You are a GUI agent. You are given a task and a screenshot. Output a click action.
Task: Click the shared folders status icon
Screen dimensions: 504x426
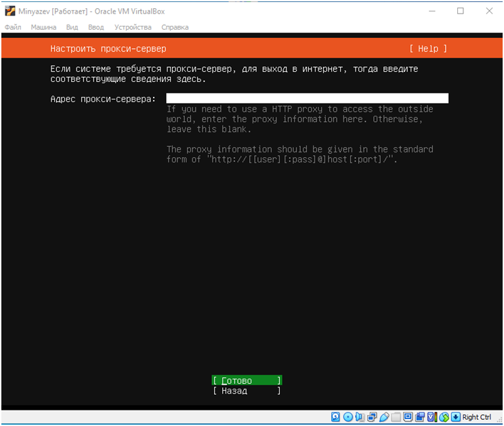(396, 417)
